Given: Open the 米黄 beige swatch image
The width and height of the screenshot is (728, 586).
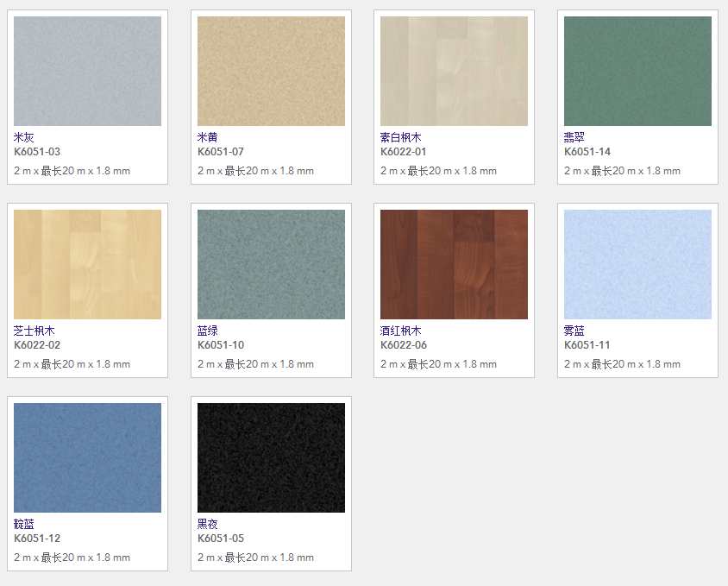Looking at the screenshot, I should point(271,71).
